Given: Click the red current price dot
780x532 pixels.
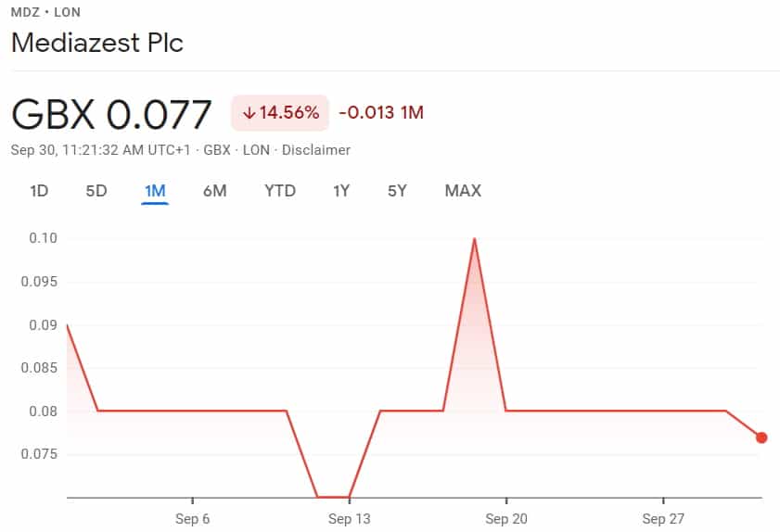Looking at the screenshot, I should click(761, 437).
